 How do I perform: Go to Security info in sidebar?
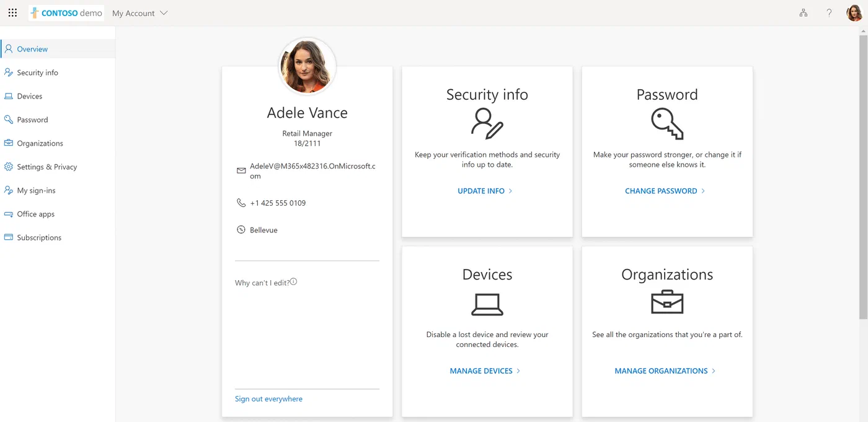58,73
